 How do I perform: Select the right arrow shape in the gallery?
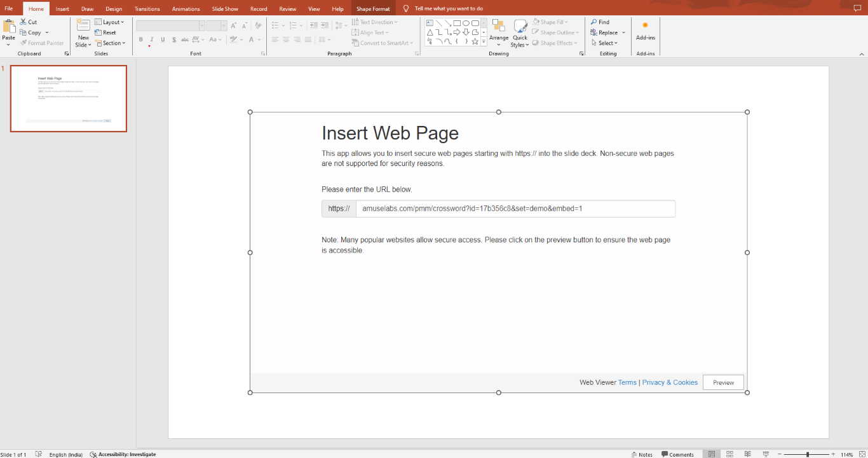pyautogui.click(x=457, y=32)
